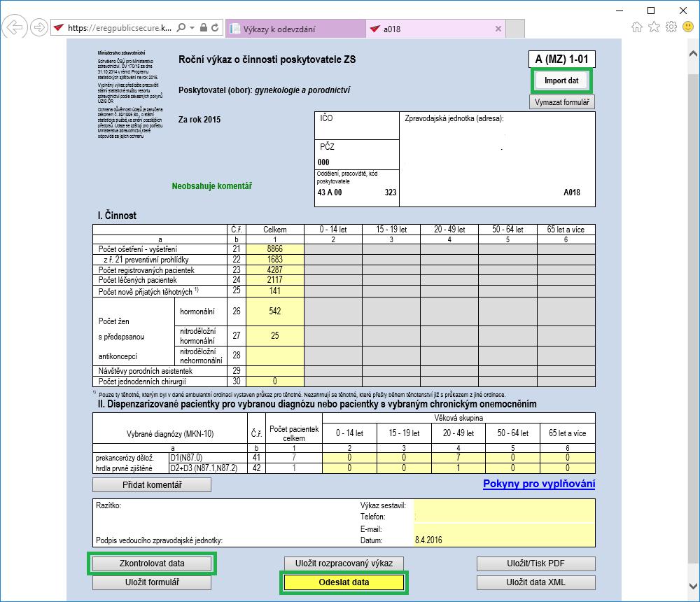Click jednodenních chirurgií field with 0
The width and height of the screenshot is (700, 602).
pos(275,381)
